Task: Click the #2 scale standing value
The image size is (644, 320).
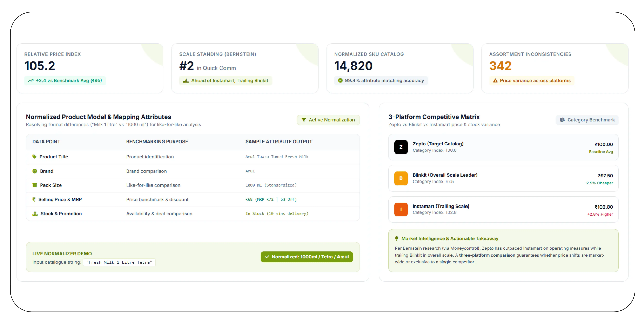Action: (186, 66)
